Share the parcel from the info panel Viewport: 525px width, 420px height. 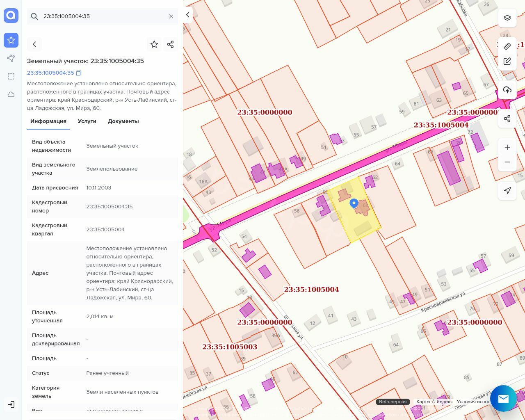[171, 44]
